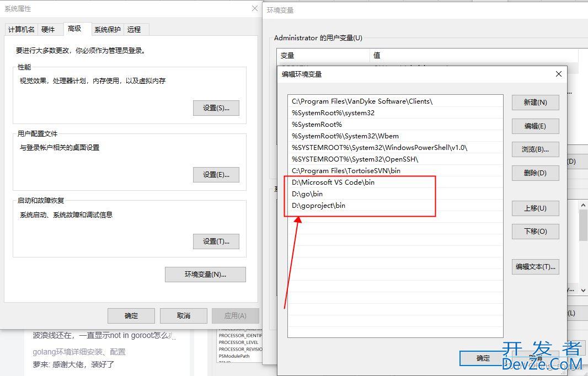588x376 pixels.
Task: Click 设置(T)... under 启动和故障恢复
Action: pyautogui.click(x=216, y=241)
